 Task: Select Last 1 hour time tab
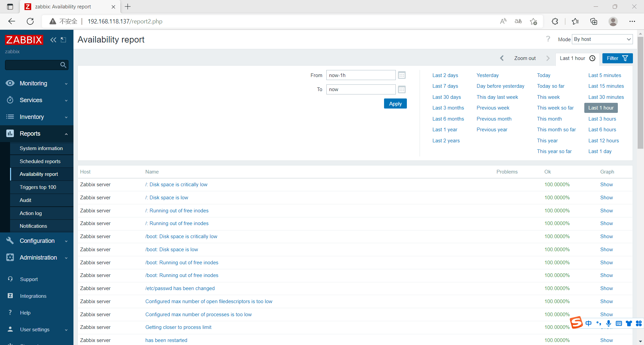577,58
